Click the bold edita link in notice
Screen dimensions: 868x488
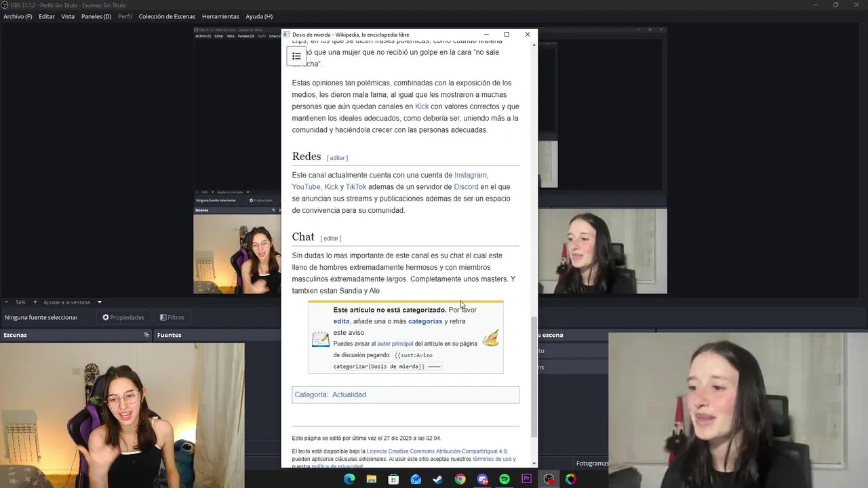click(341, 321)
